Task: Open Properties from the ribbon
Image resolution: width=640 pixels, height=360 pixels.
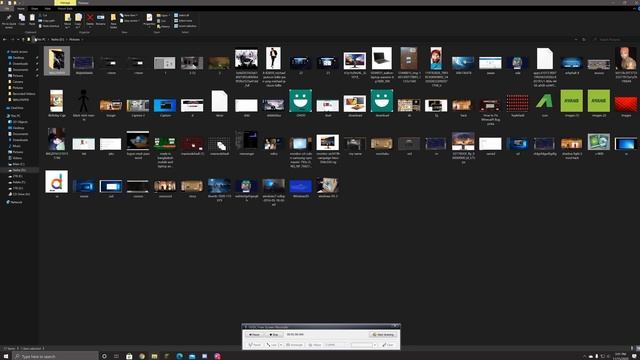Action: [149, 20]
